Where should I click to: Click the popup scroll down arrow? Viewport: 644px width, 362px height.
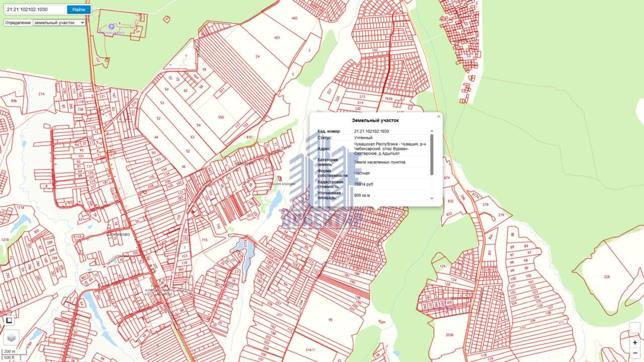coord(432,199)
